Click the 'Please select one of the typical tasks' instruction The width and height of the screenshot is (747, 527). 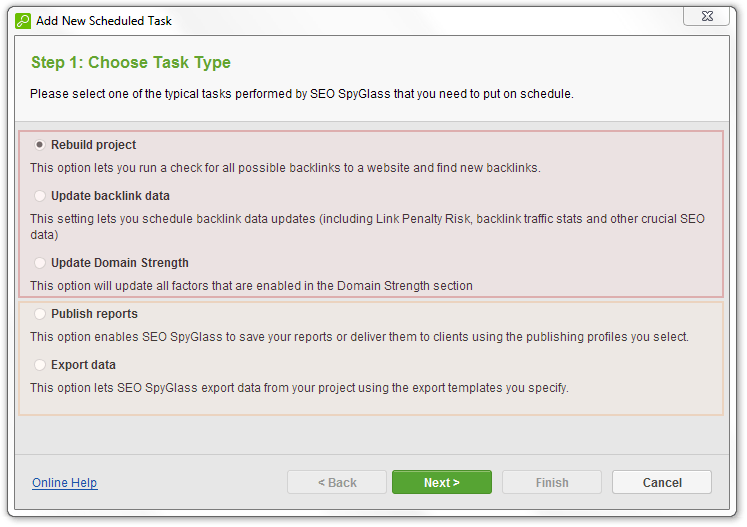tap(301, 94)
